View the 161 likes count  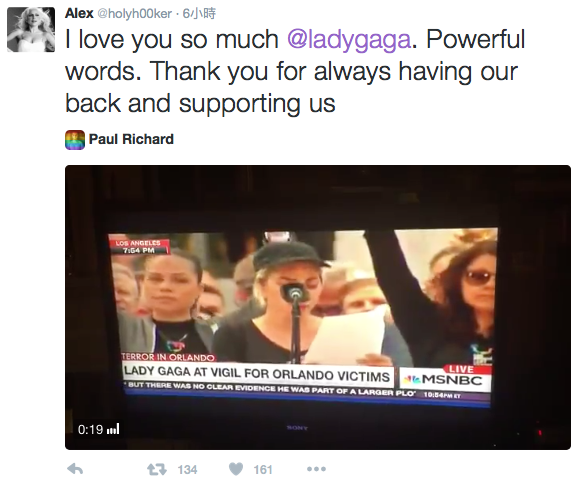pyautogui.click(x=263, y=470)
